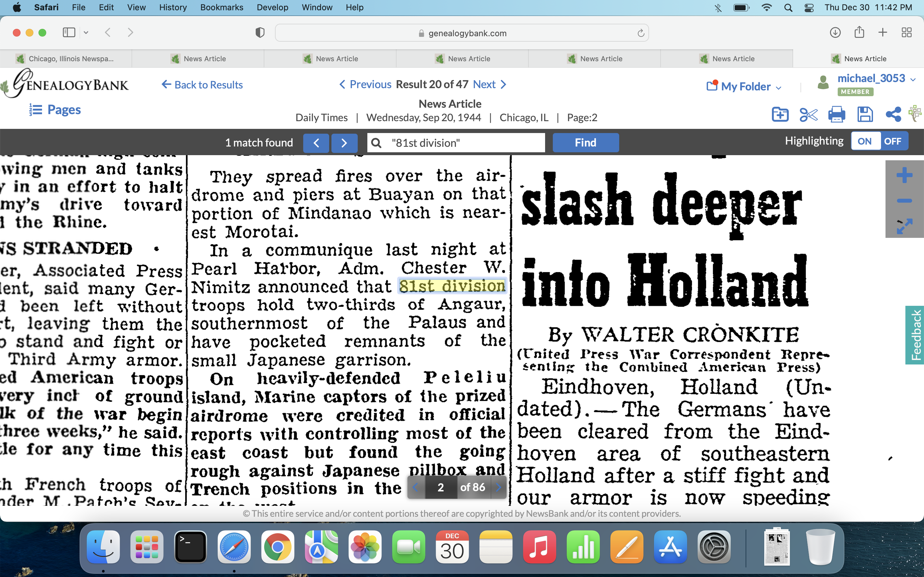Open the Bookmarks menu
This screenshot has height=577, width=924.
coord(221,7)
